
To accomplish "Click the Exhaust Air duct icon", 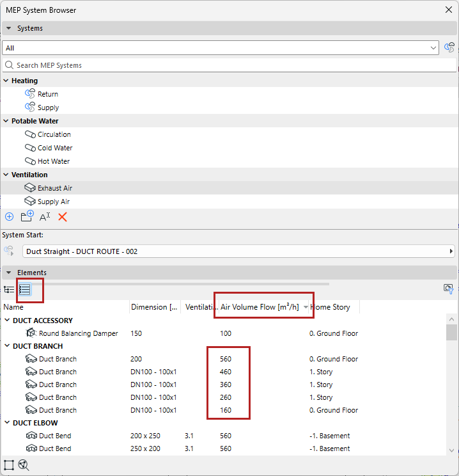I will tap(30, 188).
